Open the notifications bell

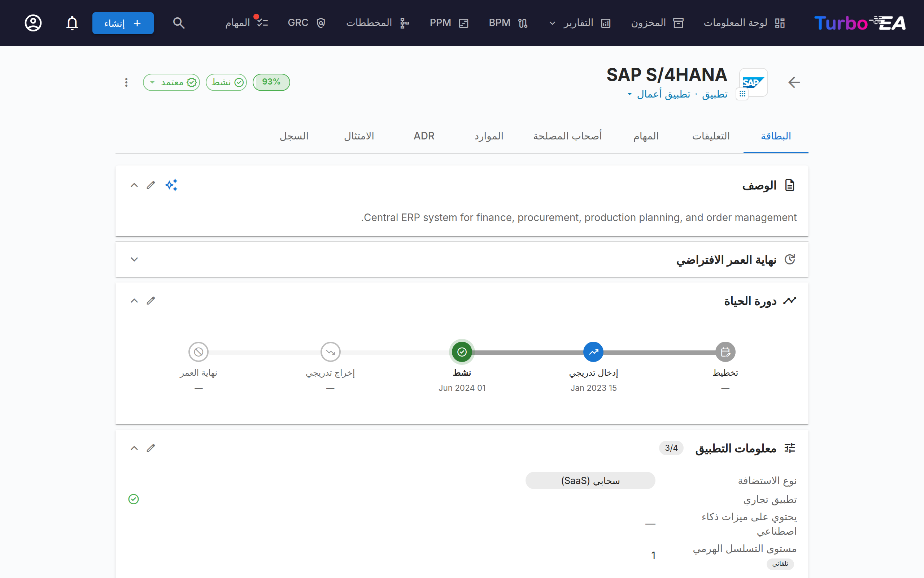point(72,23)
